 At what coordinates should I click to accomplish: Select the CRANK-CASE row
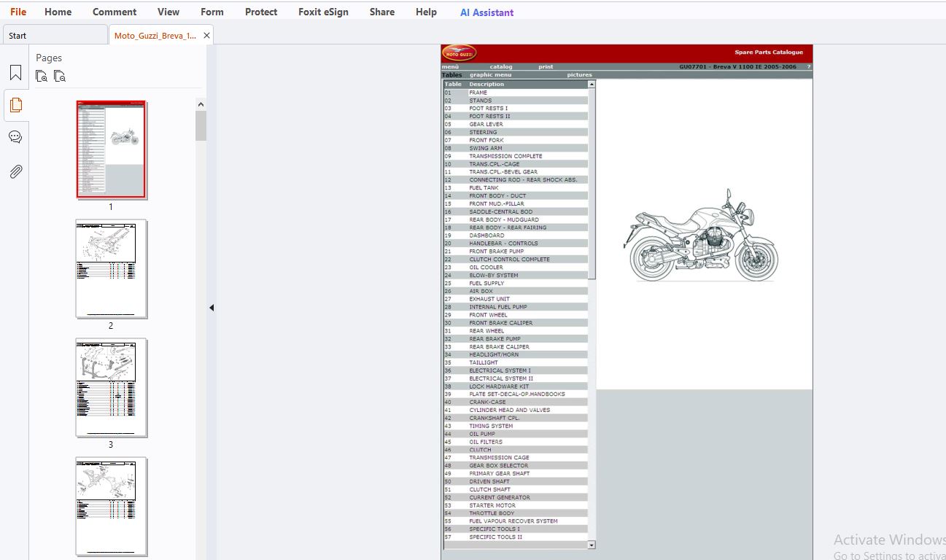coord(515,402)
